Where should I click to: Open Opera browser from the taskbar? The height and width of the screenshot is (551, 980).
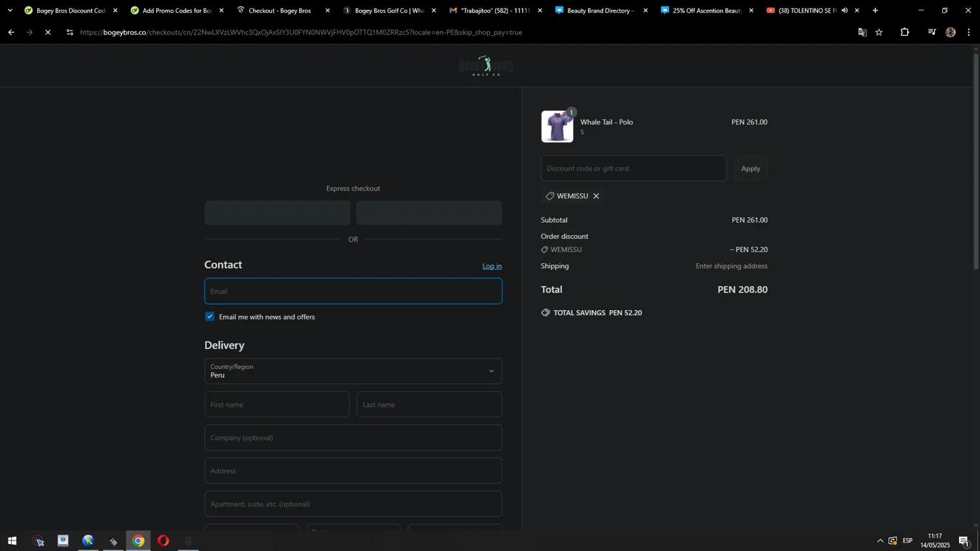(x=163, y=541)
